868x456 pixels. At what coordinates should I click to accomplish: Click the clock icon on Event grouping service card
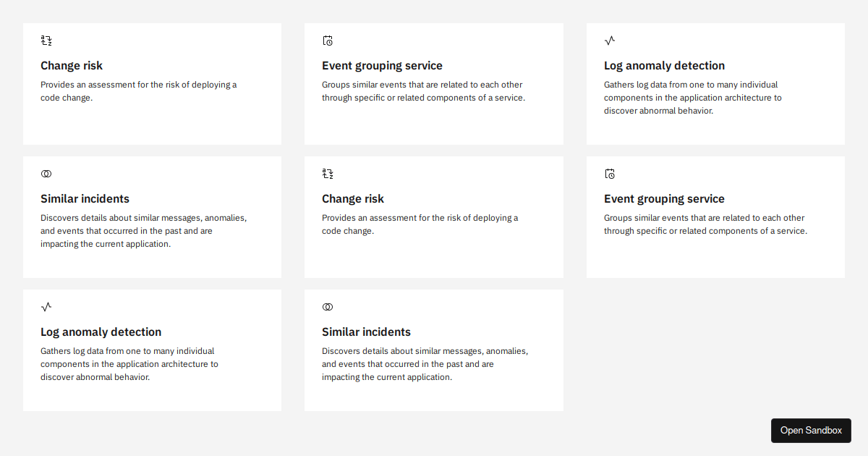pyautogui.click(x=327, y=41)
